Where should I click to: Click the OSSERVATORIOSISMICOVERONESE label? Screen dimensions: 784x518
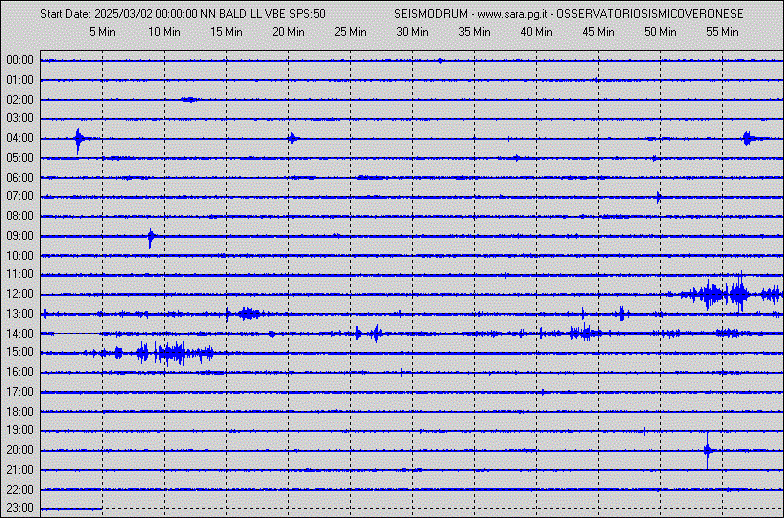coord(650,14)
